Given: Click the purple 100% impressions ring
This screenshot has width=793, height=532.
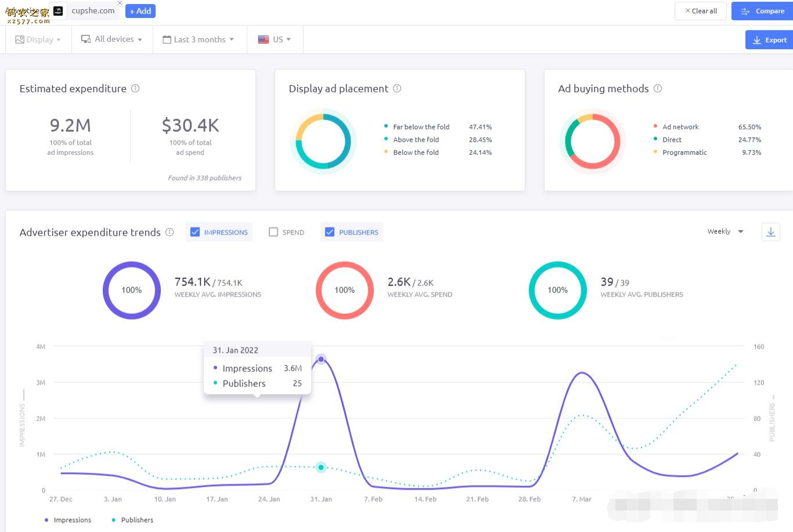Looking at the screenshot, I should (132, 290).
